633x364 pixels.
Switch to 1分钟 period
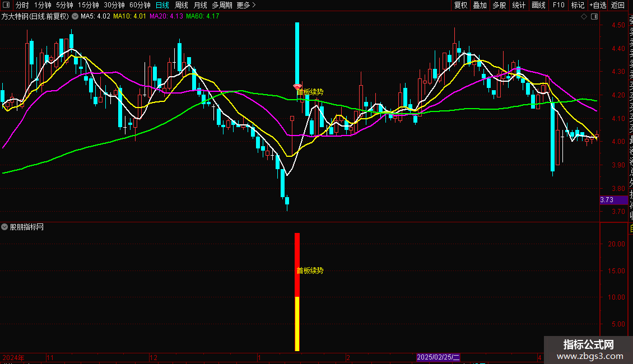pos(43,5)
